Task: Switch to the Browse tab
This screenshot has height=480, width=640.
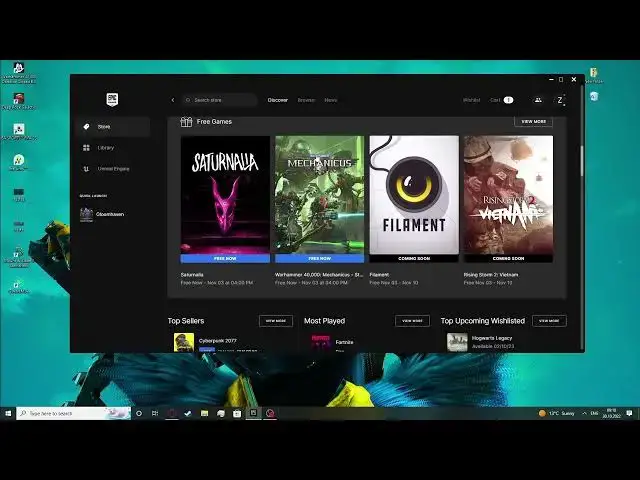Action: pyautogui.click(x=306, y=100)
